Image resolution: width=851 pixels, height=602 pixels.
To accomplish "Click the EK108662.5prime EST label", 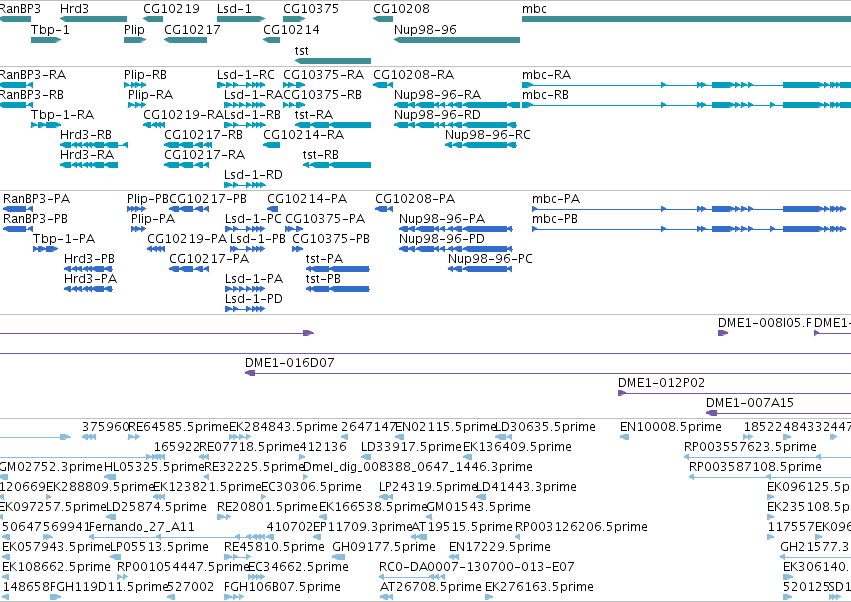I will coord(56,567).
